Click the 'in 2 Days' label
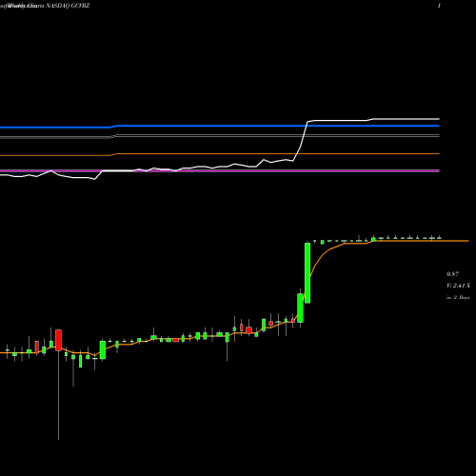The image size is (476, 476). (x=458, y=298)
